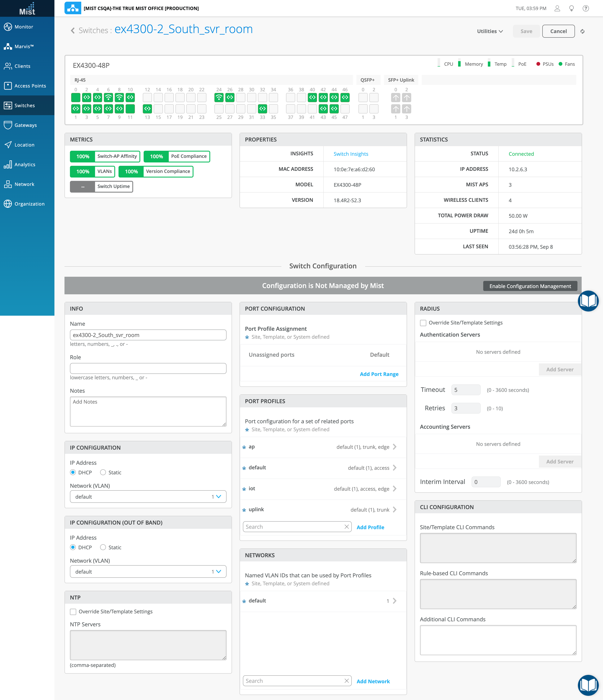The image size is (603, 700).
Task: Enable RADIUS Override Site/Template Settings checkbox
Action: (x=423, y=323)
